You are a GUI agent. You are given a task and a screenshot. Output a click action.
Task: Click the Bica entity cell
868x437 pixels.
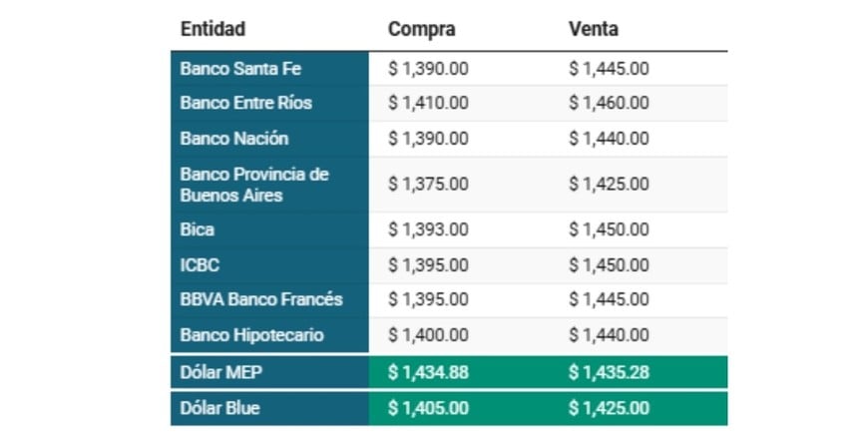tap(198, 229)
